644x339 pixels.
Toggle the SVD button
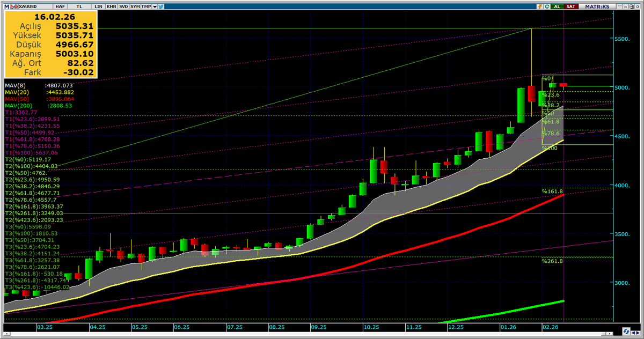pos(123,6)
